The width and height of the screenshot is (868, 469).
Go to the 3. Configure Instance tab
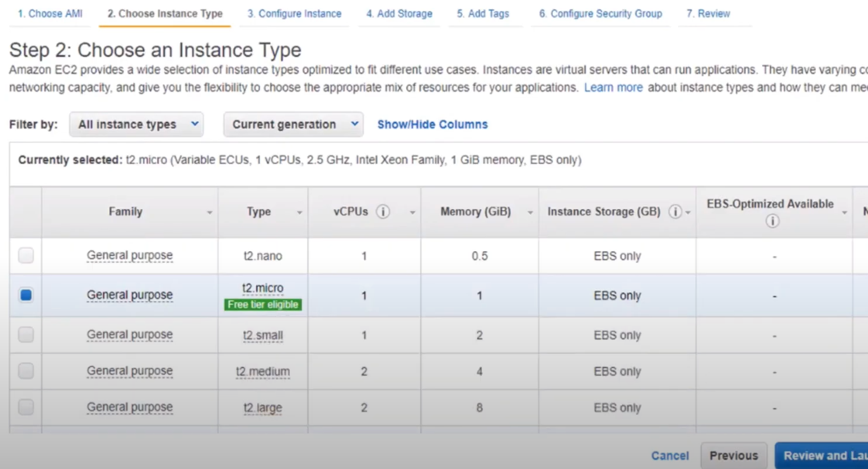point(294,13)
